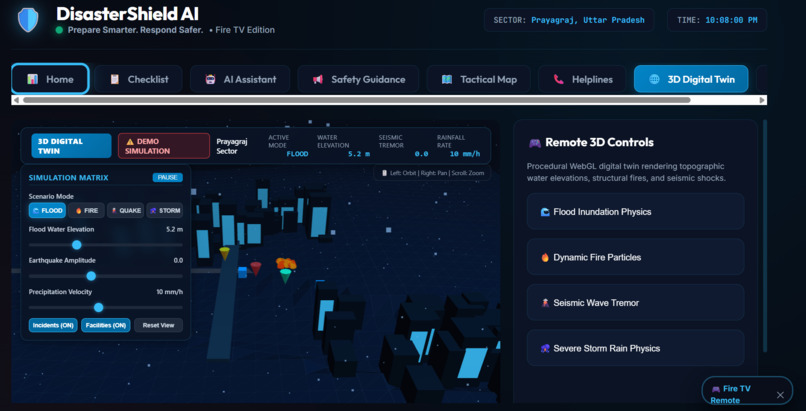
Task: Select FLOOD scenario mode
Action: [x=47, y=210]
